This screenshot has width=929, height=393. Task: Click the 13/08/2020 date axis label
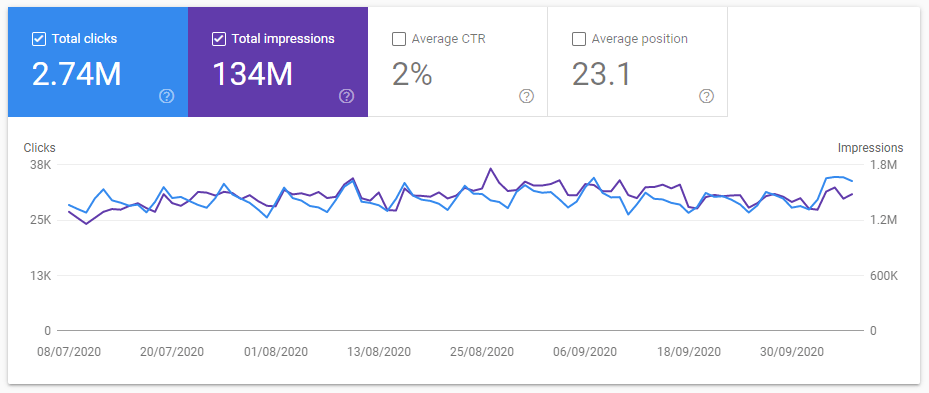click(x=379, y=352)
